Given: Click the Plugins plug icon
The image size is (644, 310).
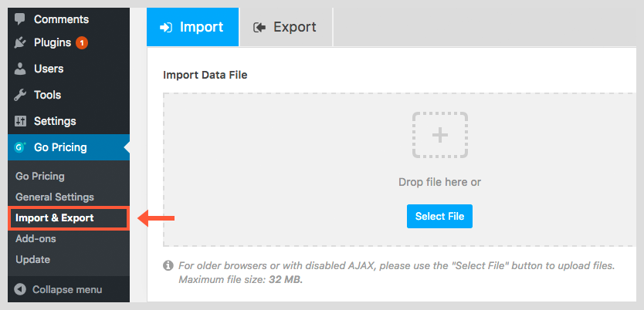Looking at the screenshot, I should [20, 42].
